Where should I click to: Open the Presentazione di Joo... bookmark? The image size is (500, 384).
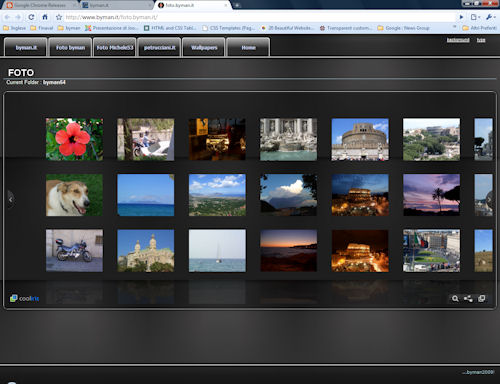coord(112,28)
